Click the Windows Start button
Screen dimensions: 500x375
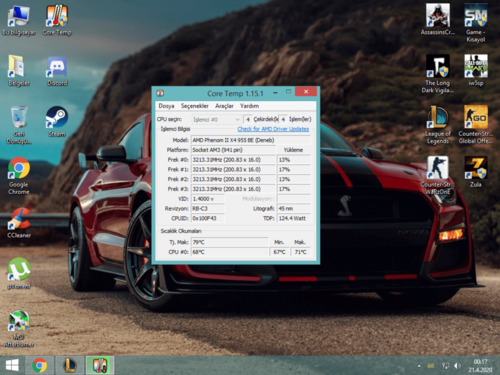click(12, 365)
